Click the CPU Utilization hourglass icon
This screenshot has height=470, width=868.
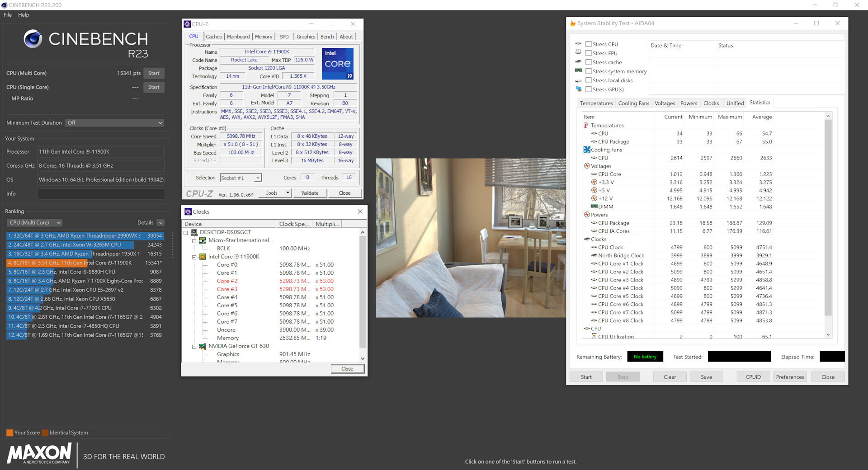594,336
